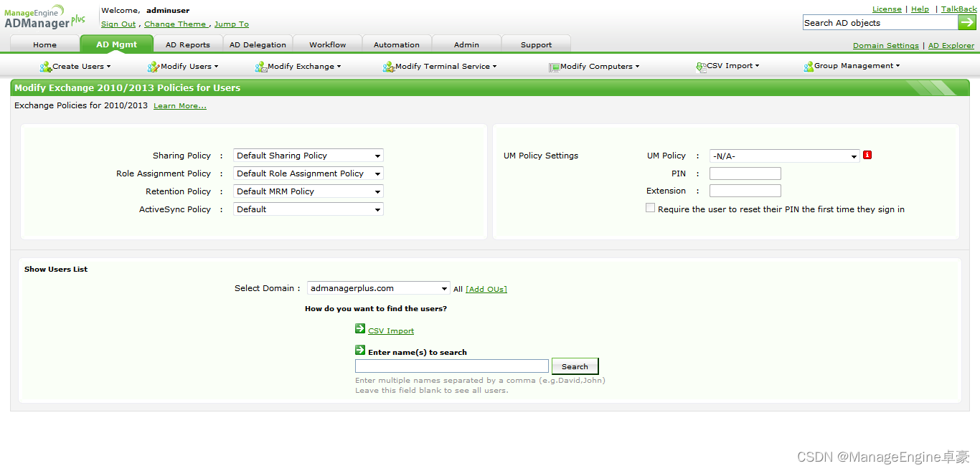The height and width of the screenshot is (471, 980).
Task: Focus the user name search field
Action: click(x=452, y=366)
